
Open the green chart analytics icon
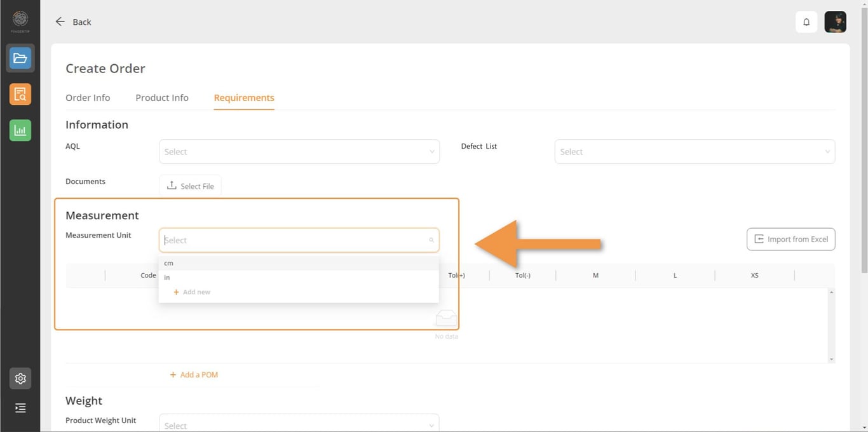[20, 130]
